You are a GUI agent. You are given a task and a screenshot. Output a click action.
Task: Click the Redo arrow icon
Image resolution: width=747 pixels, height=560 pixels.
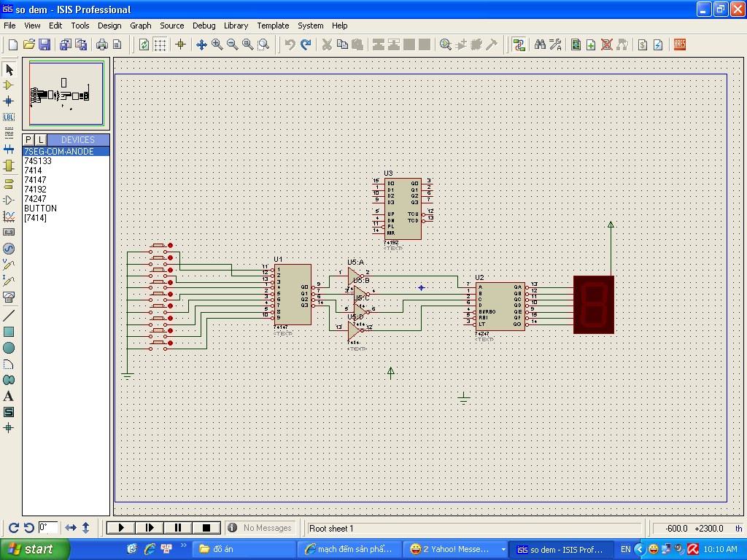pos(306,44)
